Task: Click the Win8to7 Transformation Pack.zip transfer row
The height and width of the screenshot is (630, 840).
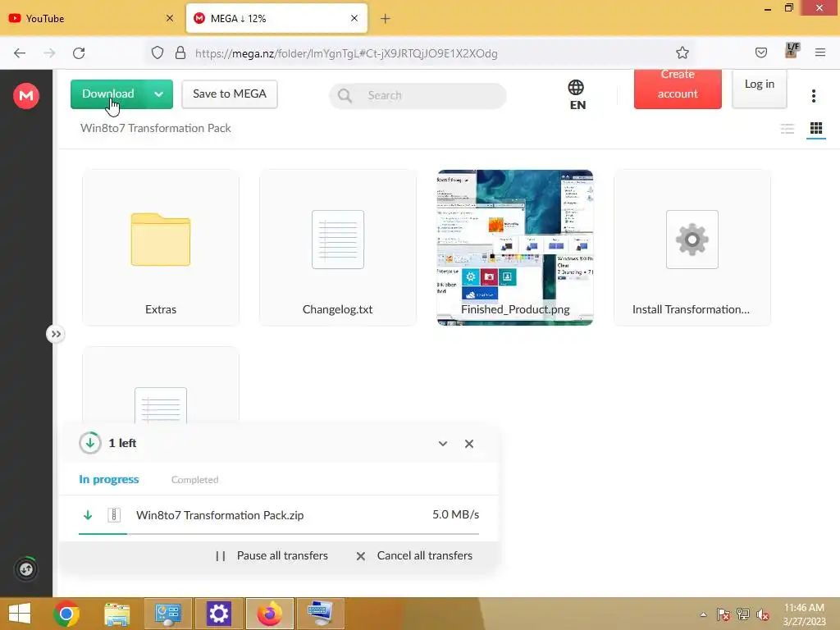Action: (x=279, y=515)
